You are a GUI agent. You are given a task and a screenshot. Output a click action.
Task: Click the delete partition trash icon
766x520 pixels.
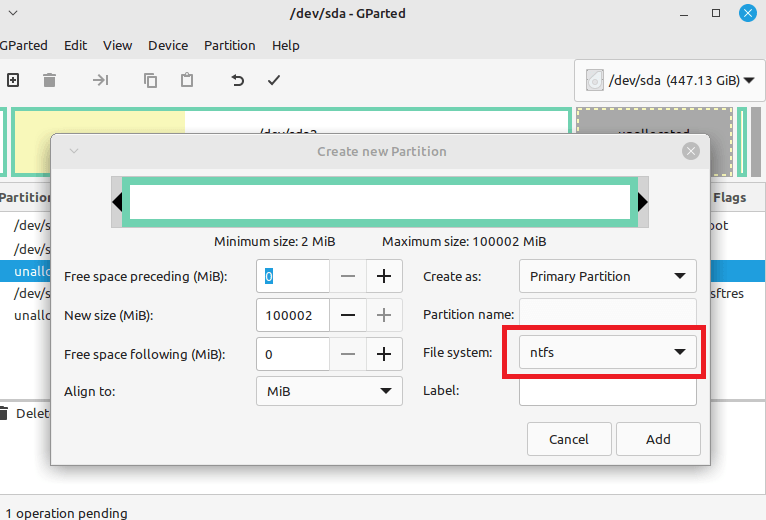pos(49,80)
